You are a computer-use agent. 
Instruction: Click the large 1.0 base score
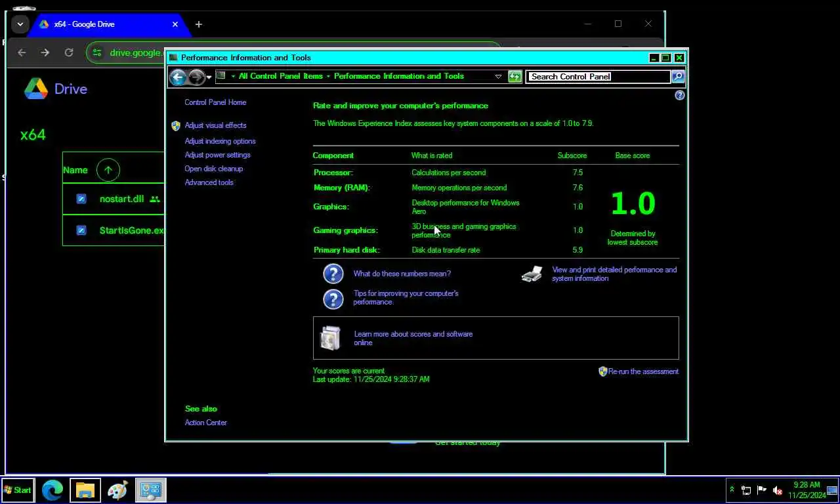(633, 203)
